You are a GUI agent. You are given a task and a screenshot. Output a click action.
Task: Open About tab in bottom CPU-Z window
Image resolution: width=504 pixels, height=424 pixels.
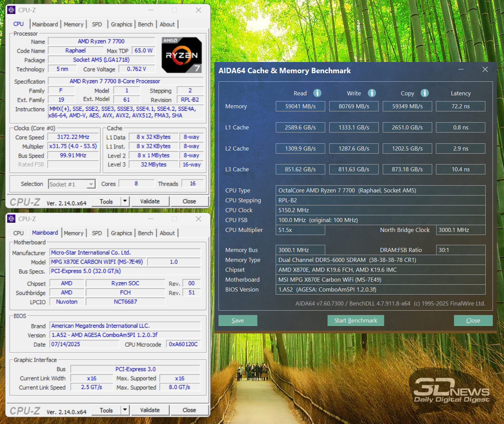(167, 233)
